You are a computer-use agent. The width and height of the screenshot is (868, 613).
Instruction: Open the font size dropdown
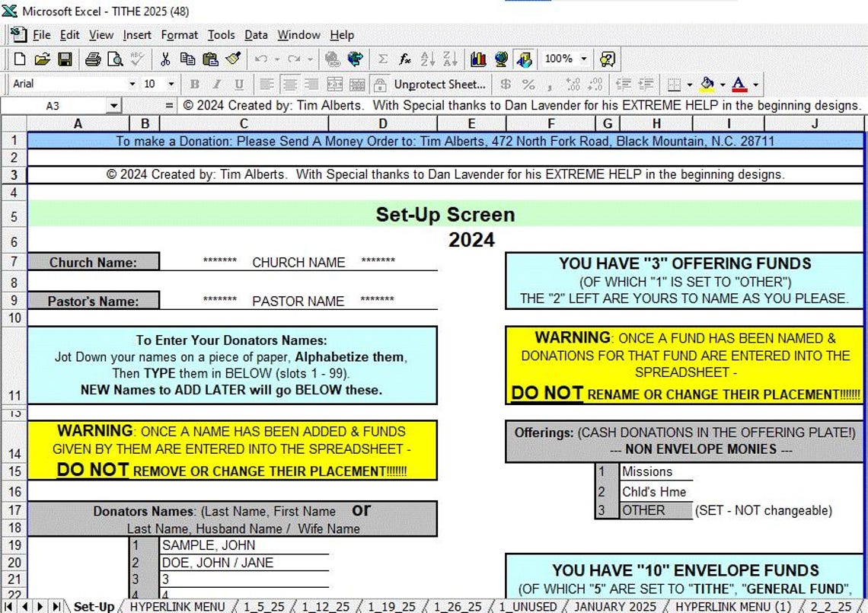coord(171,84)
